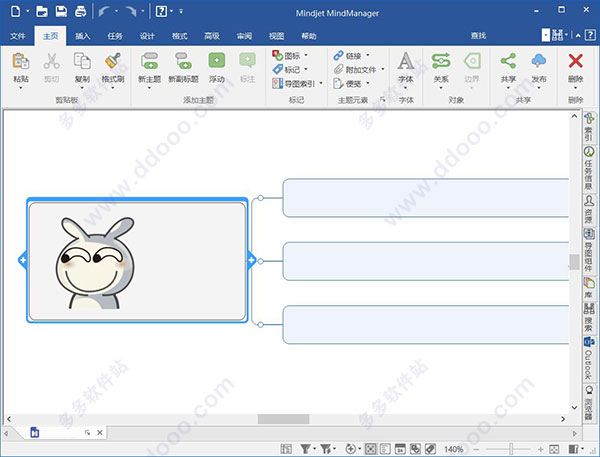Click the New document icon
The image size is (600, 457).
[x=16, y=11]
